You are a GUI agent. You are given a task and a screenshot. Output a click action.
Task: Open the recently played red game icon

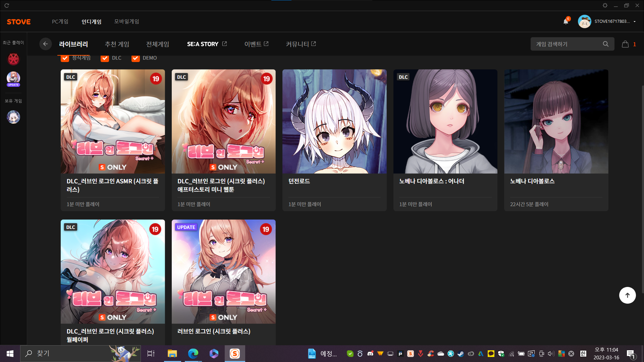tap(13, 59)
